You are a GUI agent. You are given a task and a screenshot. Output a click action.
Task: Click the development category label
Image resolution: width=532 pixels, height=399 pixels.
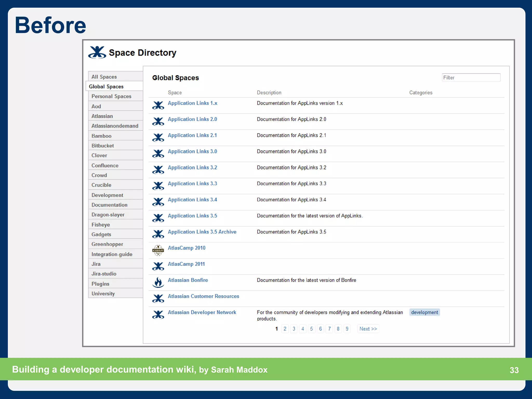click(424, 312)
